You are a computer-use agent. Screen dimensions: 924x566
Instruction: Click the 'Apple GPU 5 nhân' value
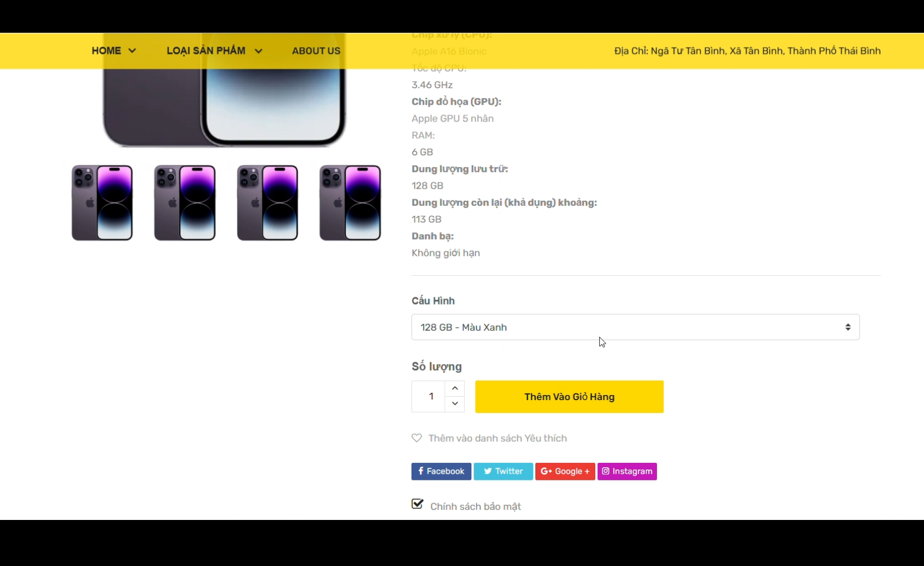click(453, 118)
